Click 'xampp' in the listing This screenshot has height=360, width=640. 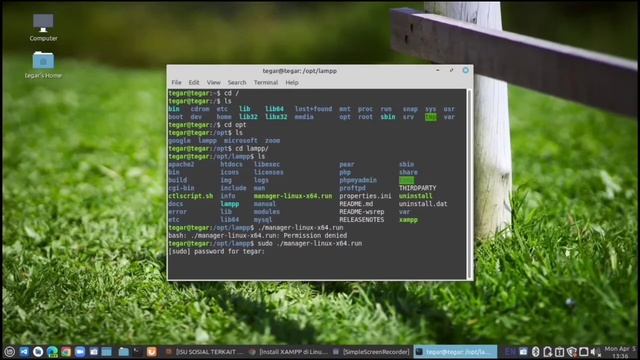(408, 220)
